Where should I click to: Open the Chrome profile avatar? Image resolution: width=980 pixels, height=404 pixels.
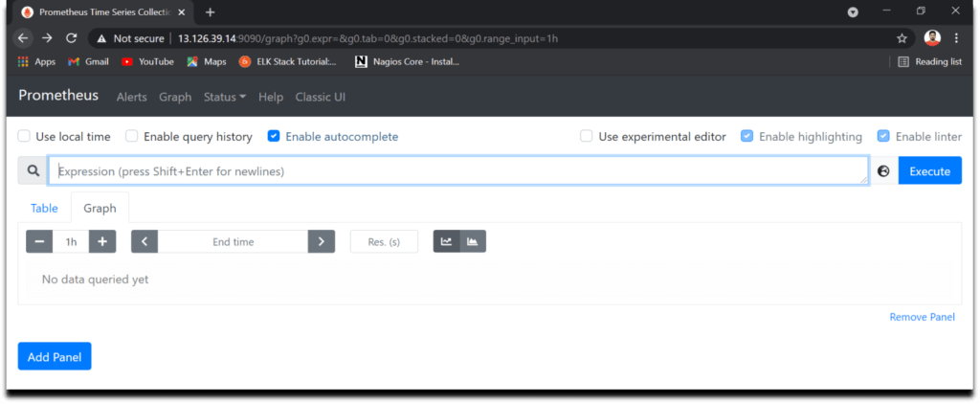coord(932,38)
